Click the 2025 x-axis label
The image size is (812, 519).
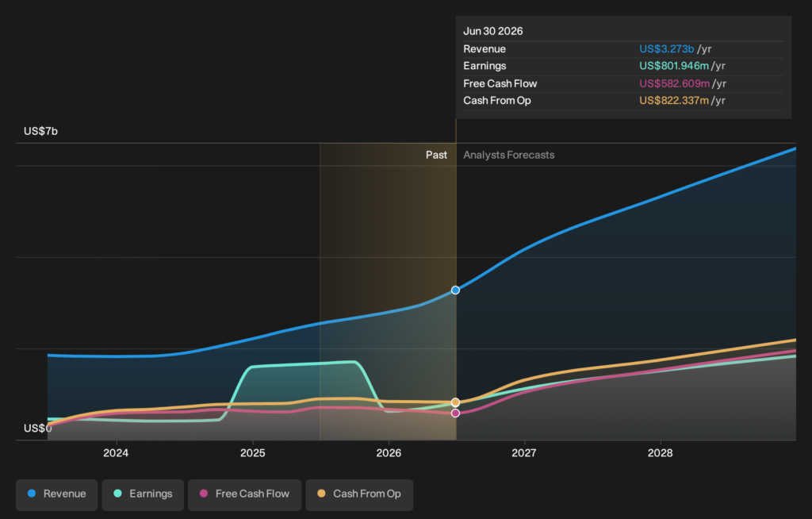[x=253, y=453]
